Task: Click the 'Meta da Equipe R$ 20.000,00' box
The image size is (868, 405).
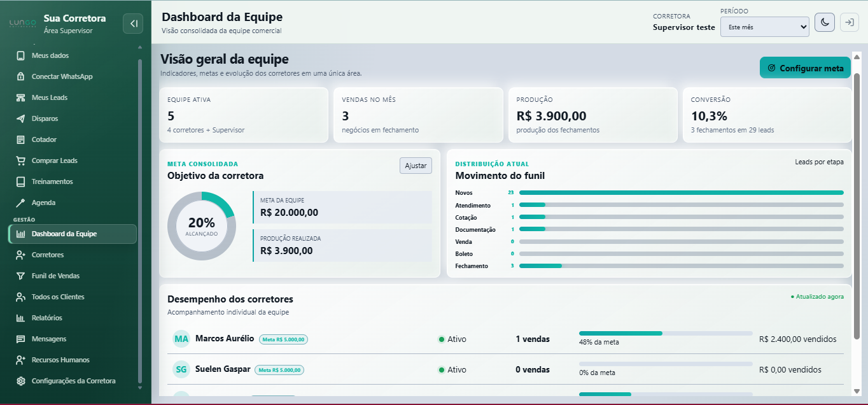Action: click(342, 207)
